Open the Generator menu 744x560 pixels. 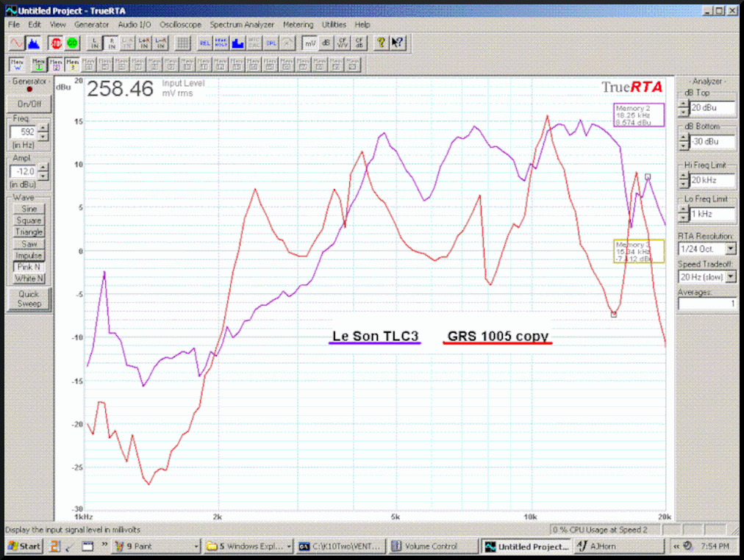tap(92, 25)
